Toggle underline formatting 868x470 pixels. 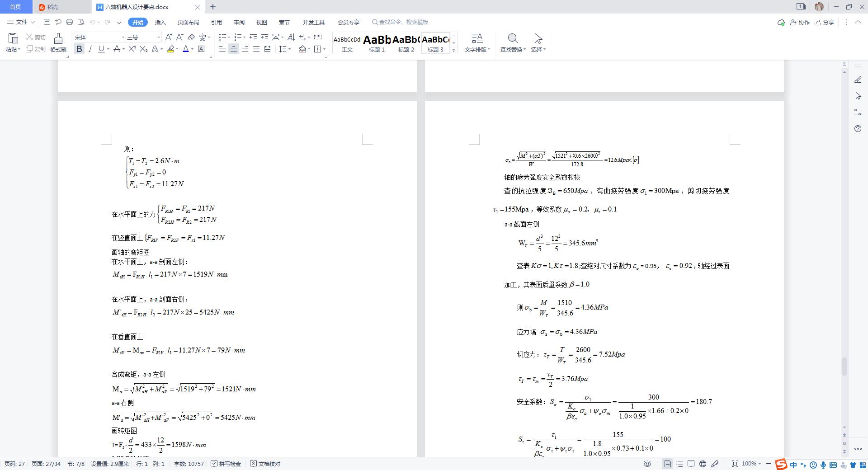[101, 49]
